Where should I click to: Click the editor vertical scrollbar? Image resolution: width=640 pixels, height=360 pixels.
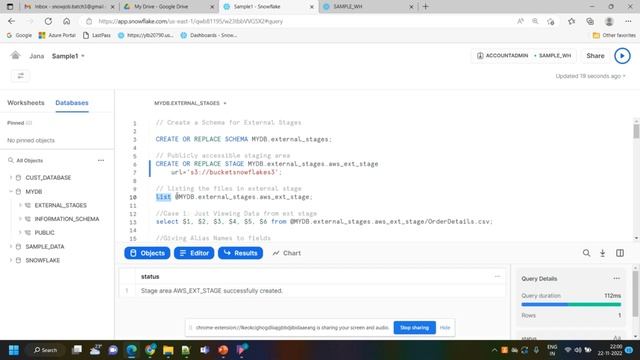coord(636,131)
